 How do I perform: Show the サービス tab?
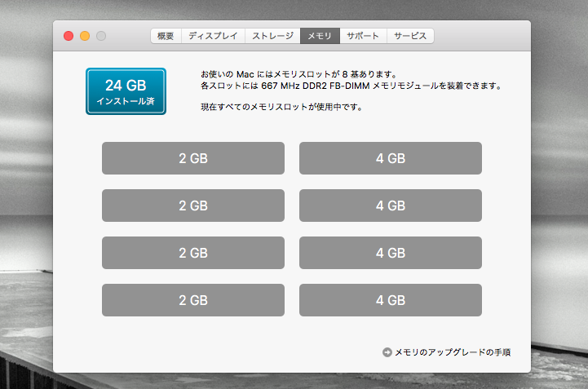click(x=410, y=36)
